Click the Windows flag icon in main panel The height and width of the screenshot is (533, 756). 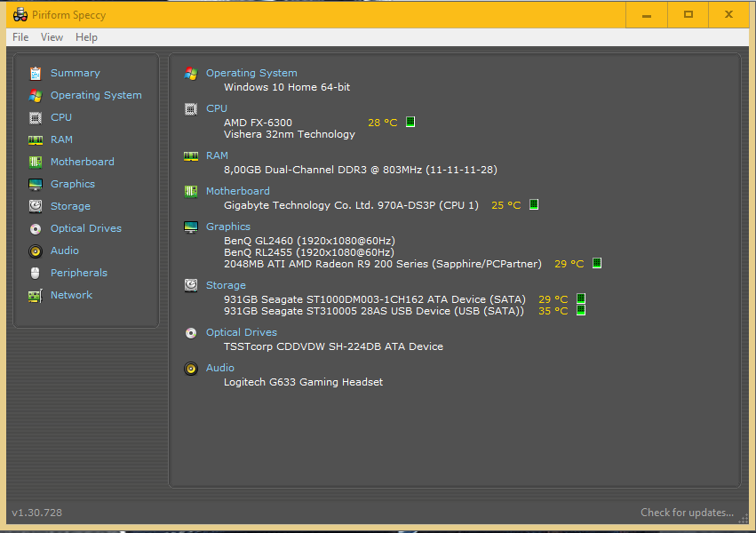pos(191,74)
